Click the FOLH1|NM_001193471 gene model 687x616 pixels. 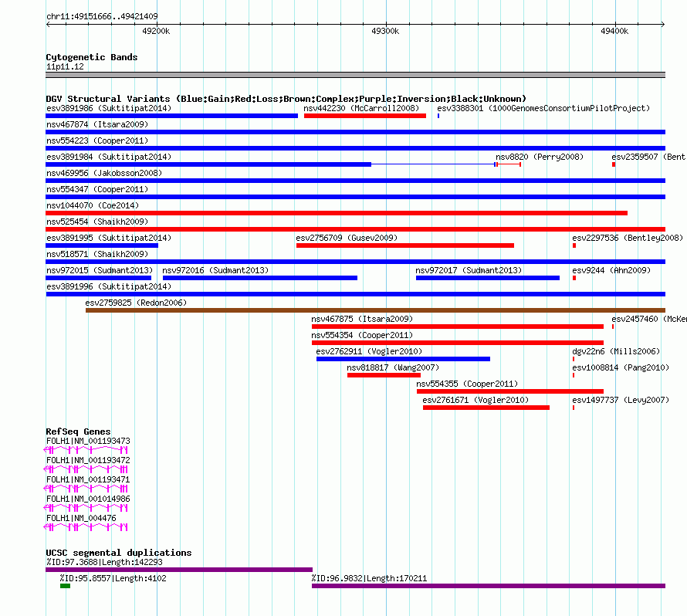tap(86, 489)
